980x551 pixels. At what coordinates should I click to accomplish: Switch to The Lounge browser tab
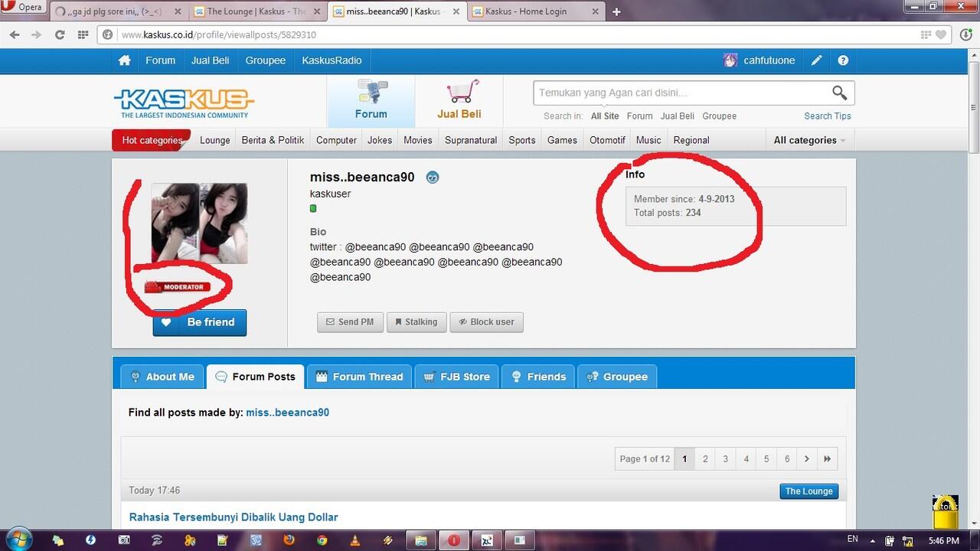(x=259, y=11)
